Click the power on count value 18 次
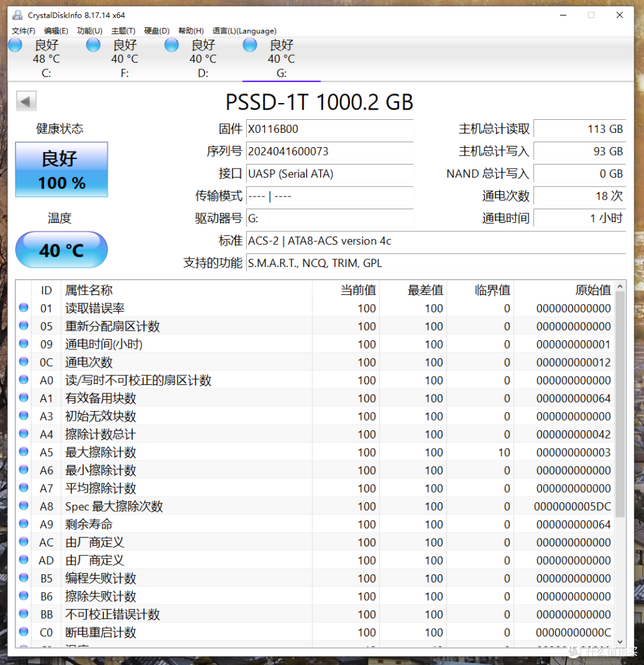This screenshot has width=644, height=665. (x=580, y=196)
